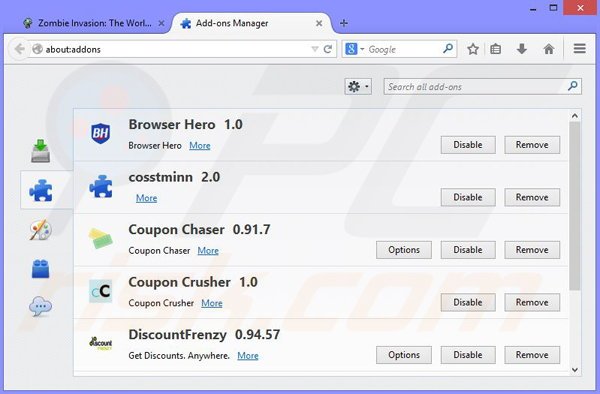Open cosstminn More link
The height and width of the screenshot is (394, 600).
click(147, 198)
